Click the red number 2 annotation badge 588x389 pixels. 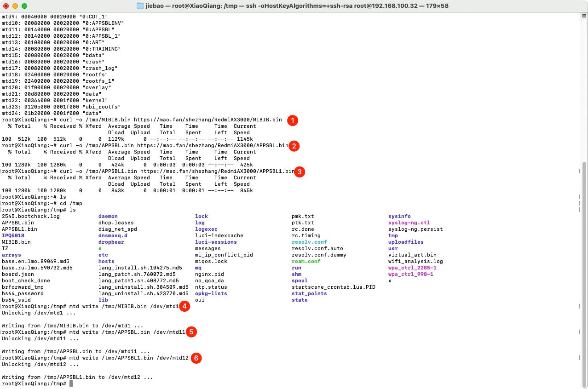click(x=294, y=146)
